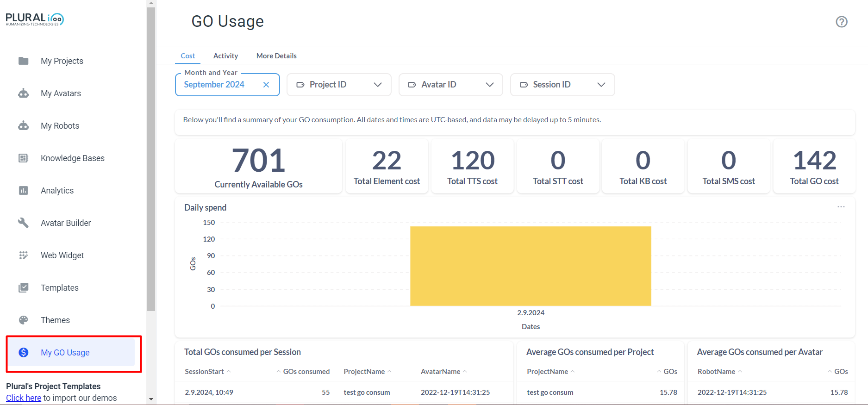868x405 pixels.
Task: Go to My Avatars
Action: point(61,93)
